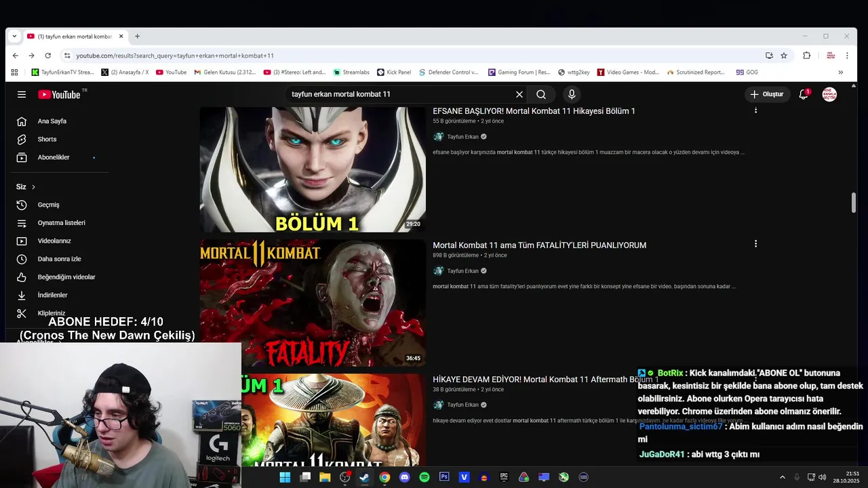Start voice search with the microphone icon
Screen dimensions: 868x488
click(572, 94)
